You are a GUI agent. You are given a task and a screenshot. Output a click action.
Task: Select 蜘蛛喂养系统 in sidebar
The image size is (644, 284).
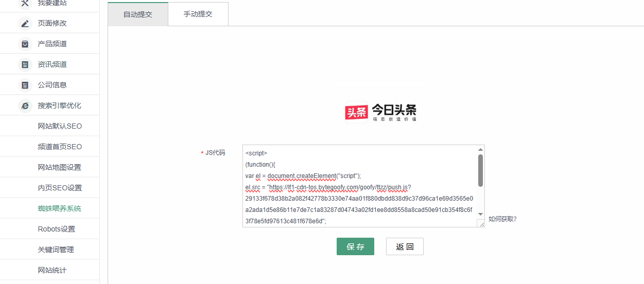(60, 208)
